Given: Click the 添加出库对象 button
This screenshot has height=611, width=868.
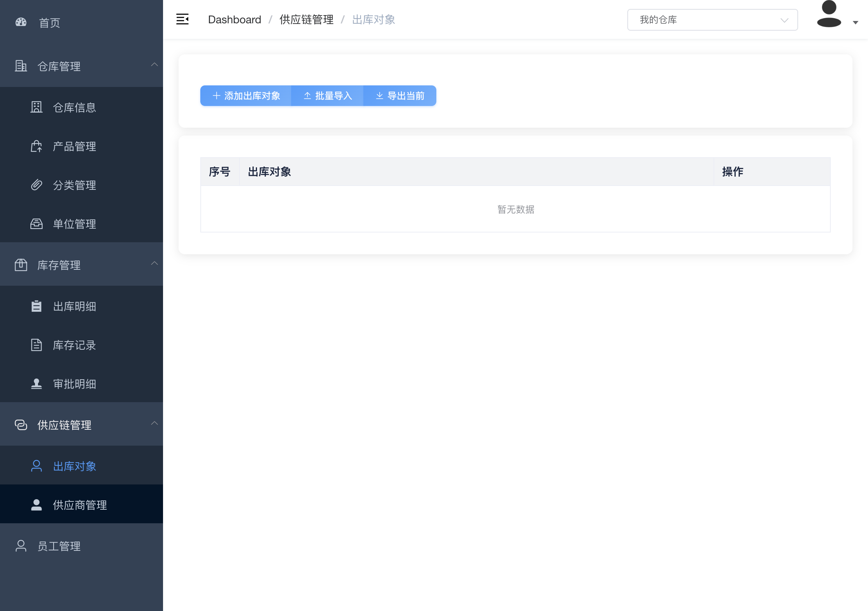Looking at the screenshot, I should coord(246,96).
